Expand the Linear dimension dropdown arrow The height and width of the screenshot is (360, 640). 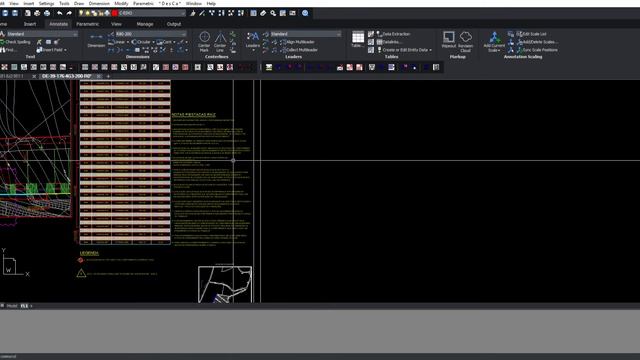click(x=128, y=42)
